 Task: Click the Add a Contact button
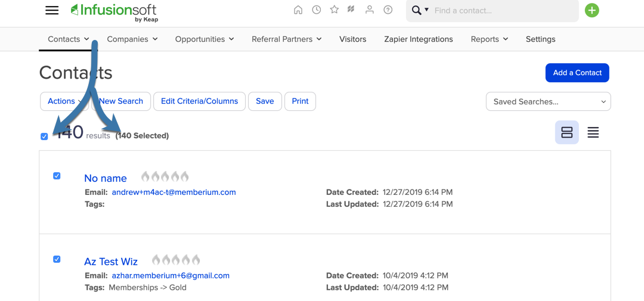pyautogui.click(x=577, y=73)
